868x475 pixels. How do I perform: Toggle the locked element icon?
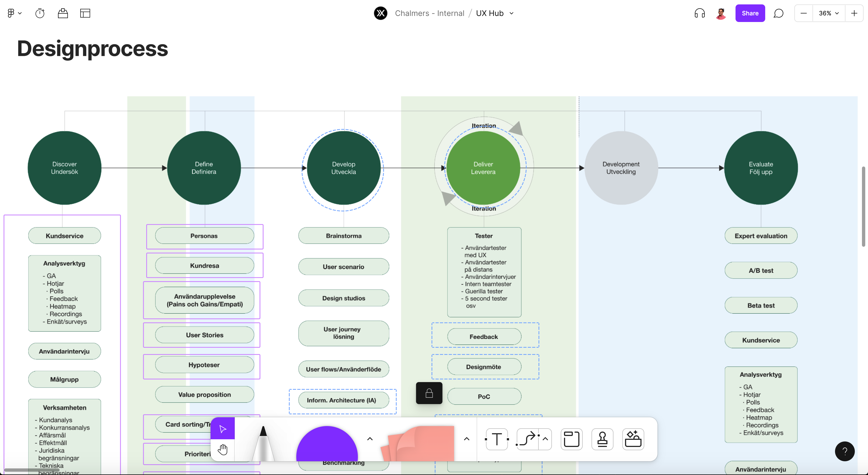429,393
